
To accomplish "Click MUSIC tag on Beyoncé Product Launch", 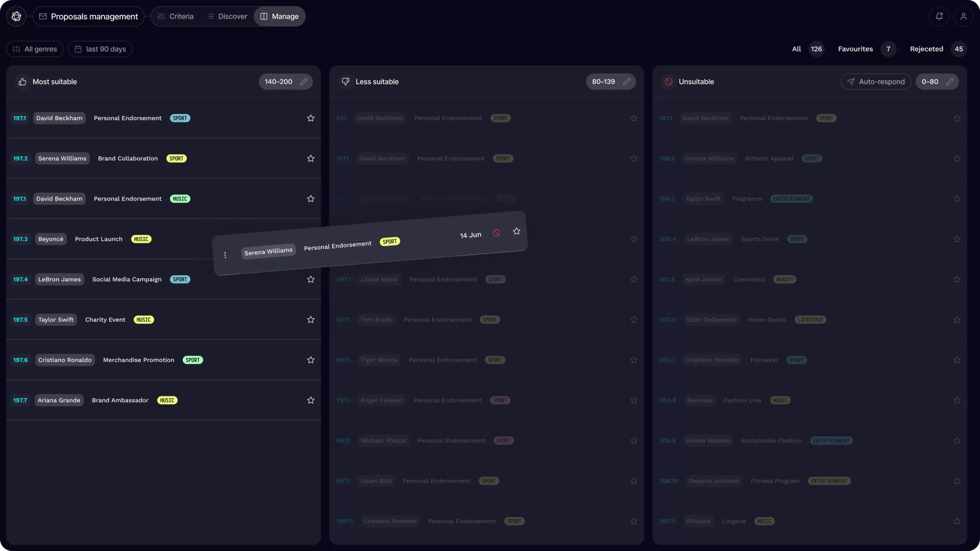I will (141, 239).
